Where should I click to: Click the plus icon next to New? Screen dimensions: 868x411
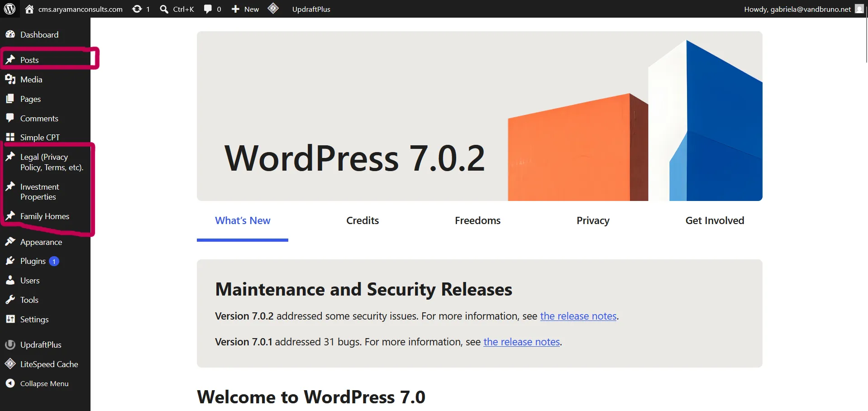click(x=235, y=9)
